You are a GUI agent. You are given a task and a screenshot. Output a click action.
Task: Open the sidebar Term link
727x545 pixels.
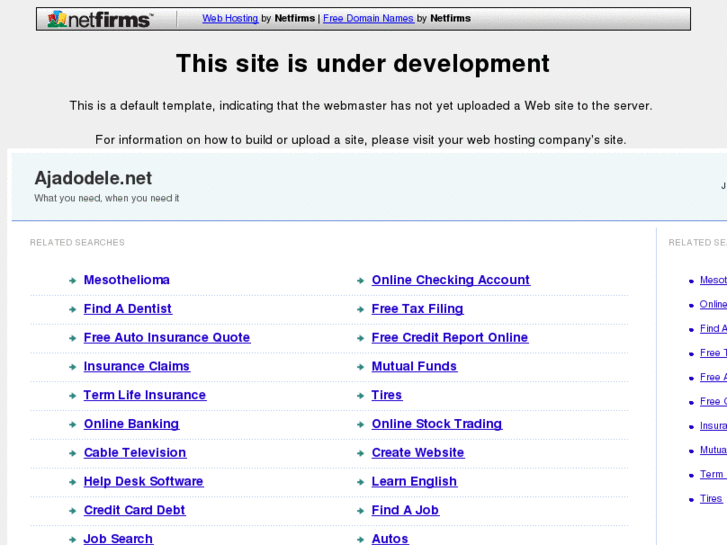pyautogui.click(x=712, y=474)
